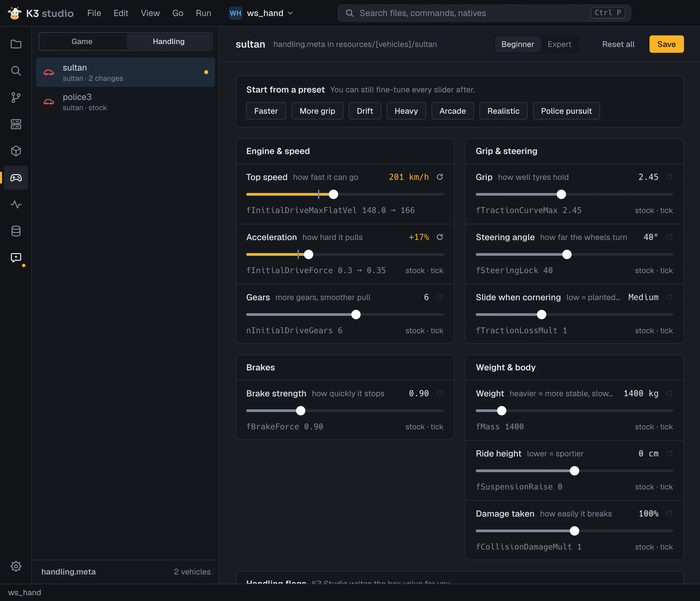Click the Damage taken reset icon
The height and width of the screenshot is (601, 700).
click(669, 514)
